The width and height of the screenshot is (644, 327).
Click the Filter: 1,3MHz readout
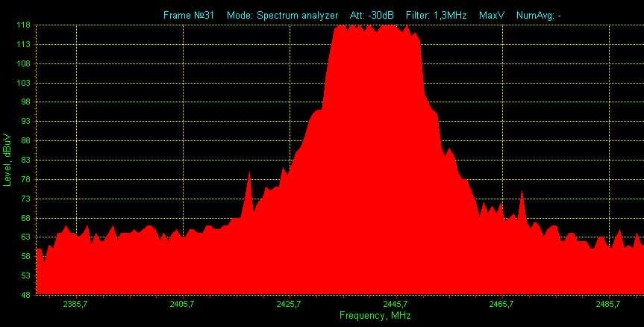point(436,15)
